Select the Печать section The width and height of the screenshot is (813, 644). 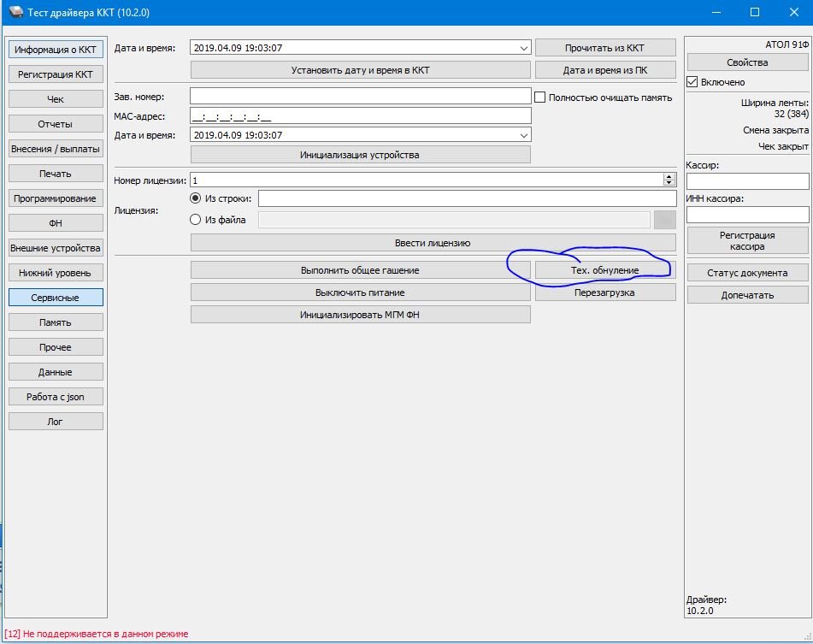(x=56, y=174)
